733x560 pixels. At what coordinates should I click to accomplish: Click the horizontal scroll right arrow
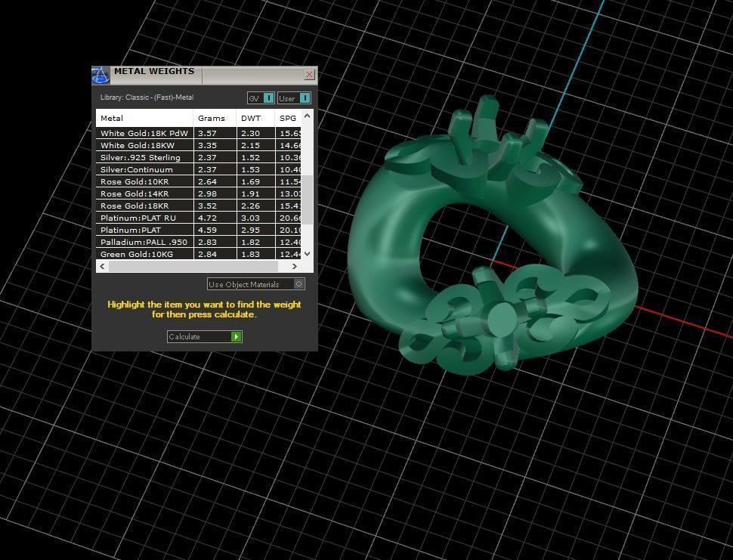pyautogui.click(x=294, y=267)
